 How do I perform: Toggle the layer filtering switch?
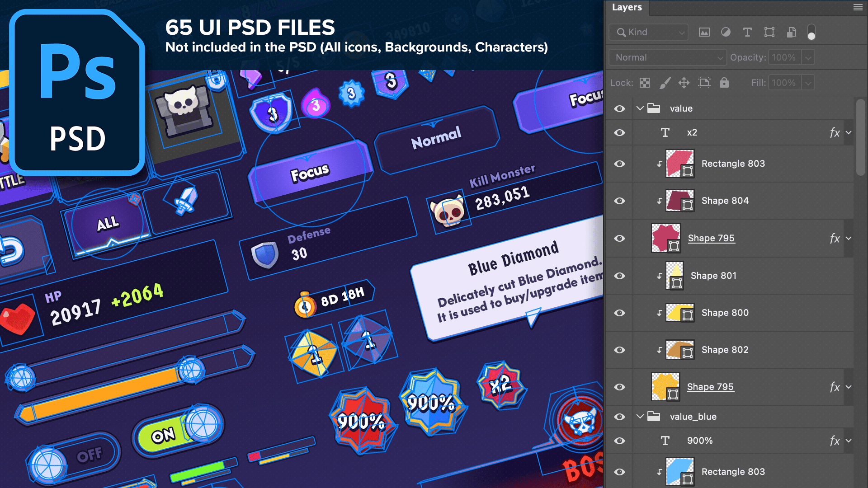811,33
